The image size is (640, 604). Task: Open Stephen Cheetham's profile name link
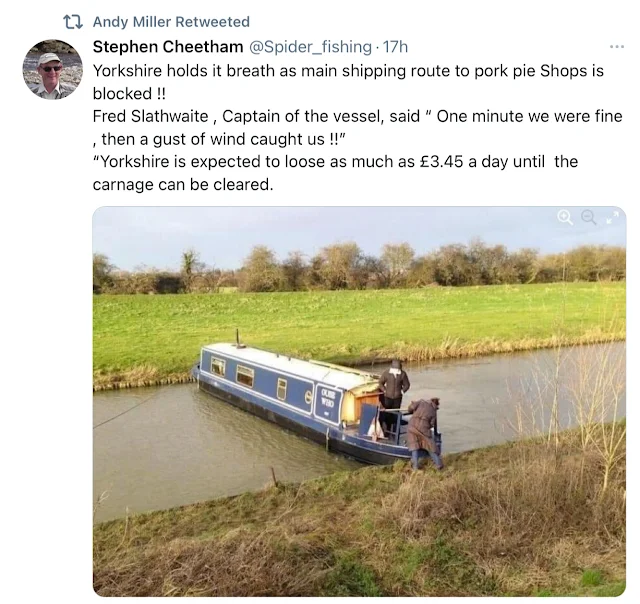165,46
